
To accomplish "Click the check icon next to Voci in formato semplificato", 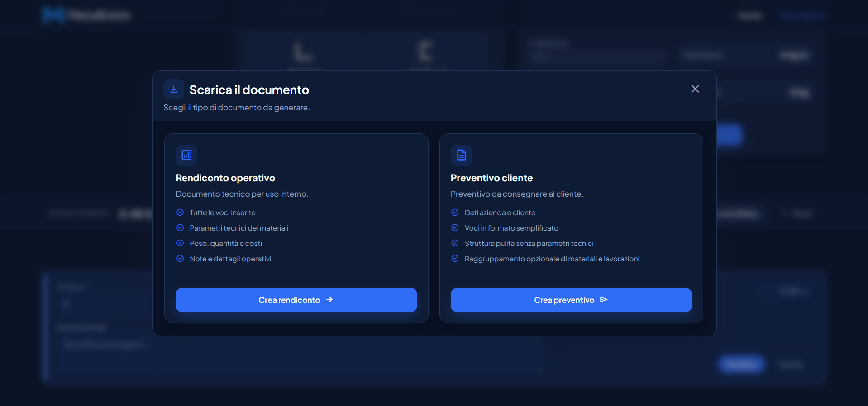I will coord(455,228).
